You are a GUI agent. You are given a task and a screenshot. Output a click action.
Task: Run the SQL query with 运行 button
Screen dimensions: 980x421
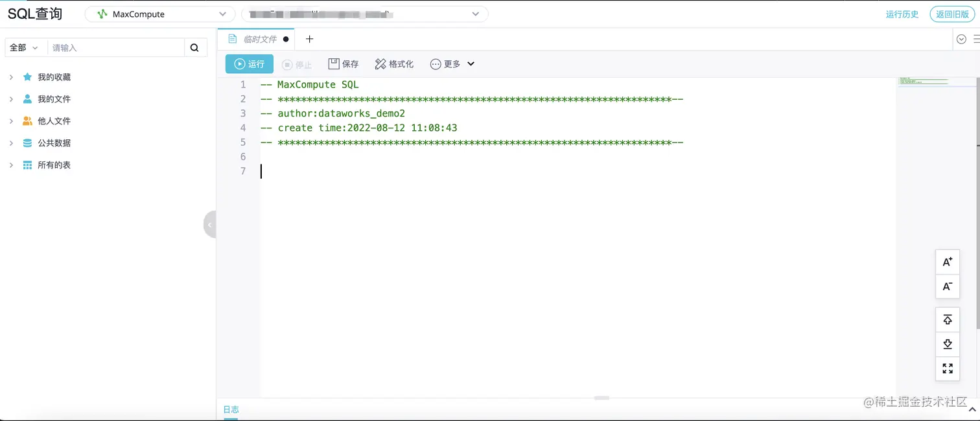point(250,64)
